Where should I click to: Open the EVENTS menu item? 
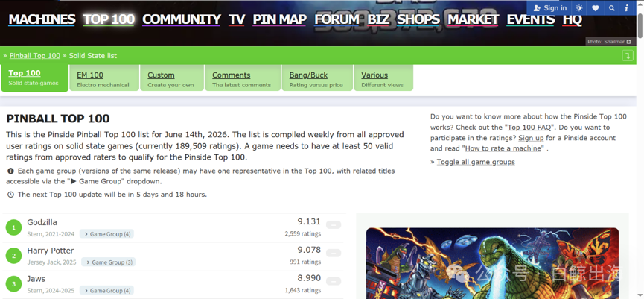click(531, 19)
